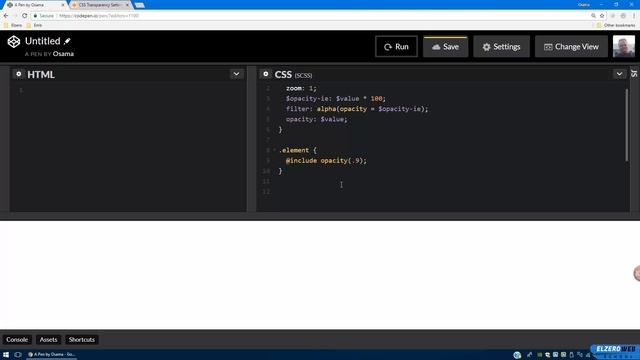Edit pen title using pencil icon
Image resolution: width=640 pixels, height=360 pixels.
[67, 41]
